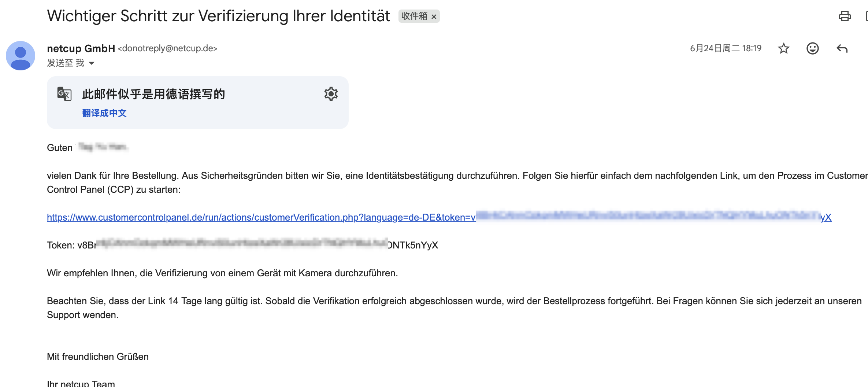The height and width of the screenshot is (387, 868).
Task: Click the 收件箱 inbox label chip
Action: pyautogui.click(x=414, y=16)
